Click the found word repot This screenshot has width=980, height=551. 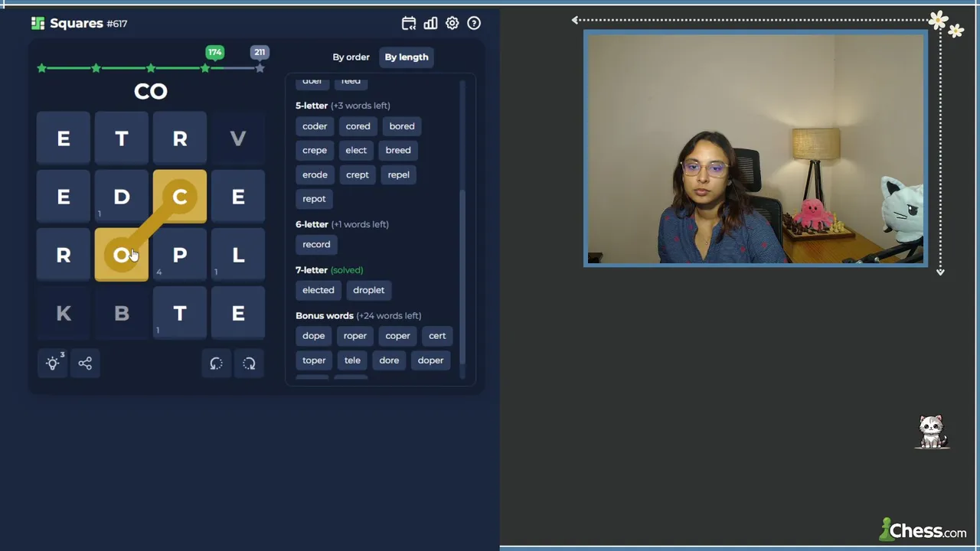314,199
